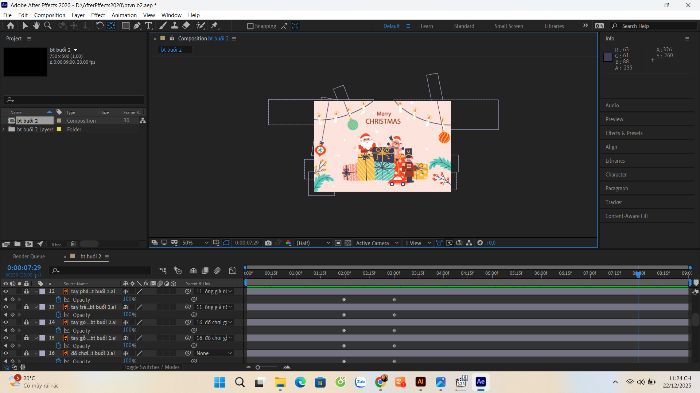The width and height of the screenshot is (700, 393).
Task: Hide layer 15 with its eye icon
Action: [6, 338]
